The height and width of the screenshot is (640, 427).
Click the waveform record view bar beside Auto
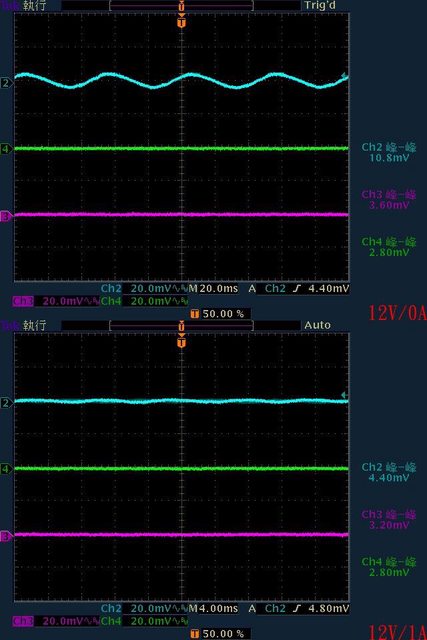click(x=182, y=325)
